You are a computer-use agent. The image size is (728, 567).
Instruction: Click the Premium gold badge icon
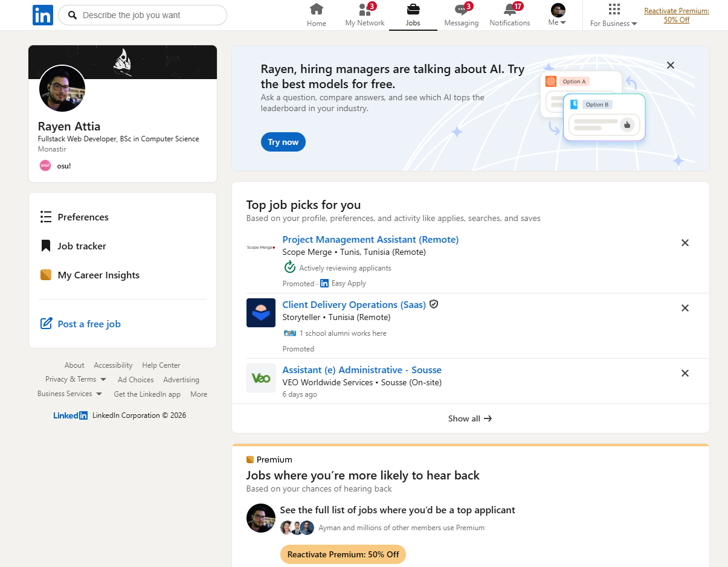point(250,460)
